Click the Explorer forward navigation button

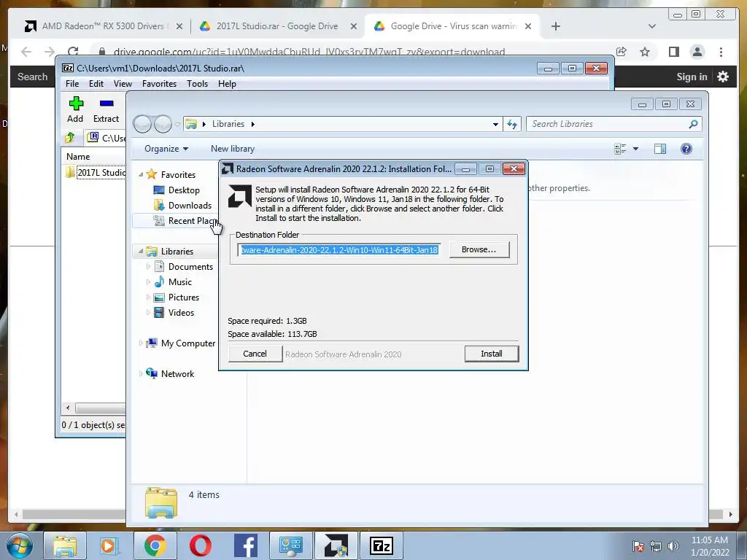tap(163, 124)
